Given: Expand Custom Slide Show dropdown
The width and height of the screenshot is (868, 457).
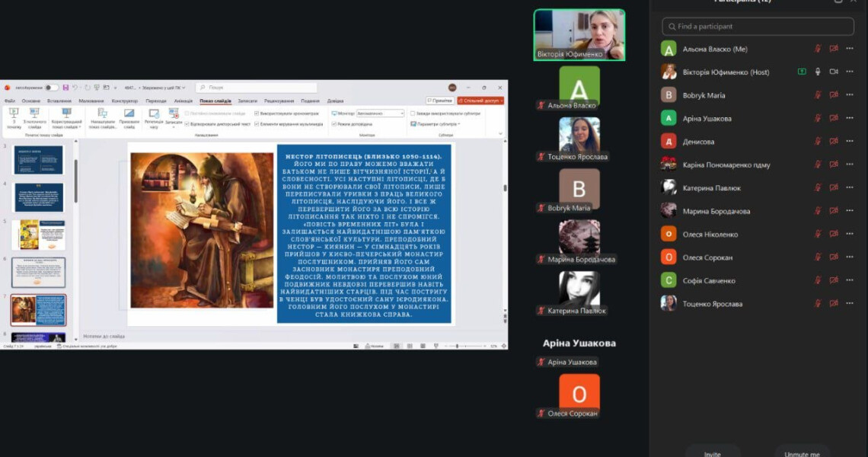Looking at the screenshot, I should [x=66, y=118].
